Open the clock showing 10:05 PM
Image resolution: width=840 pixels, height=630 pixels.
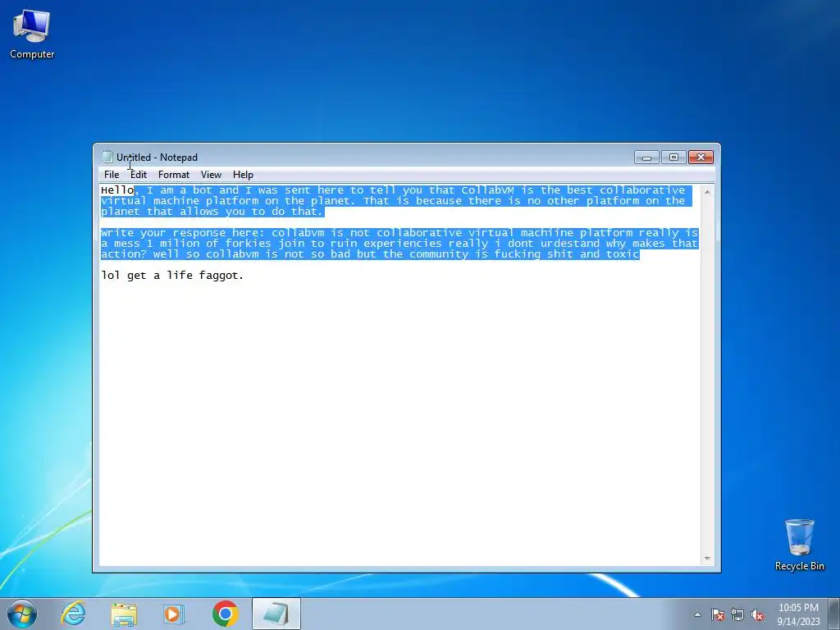(x=798, y=614)
